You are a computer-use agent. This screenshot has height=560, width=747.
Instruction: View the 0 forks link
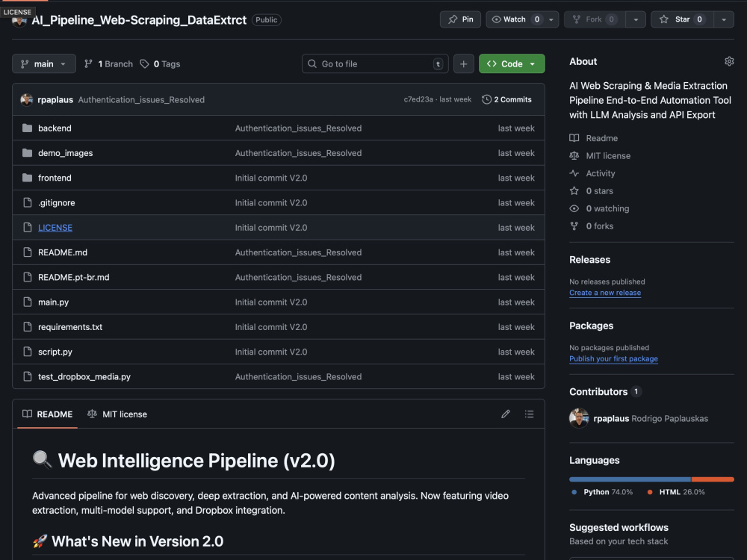591,226
